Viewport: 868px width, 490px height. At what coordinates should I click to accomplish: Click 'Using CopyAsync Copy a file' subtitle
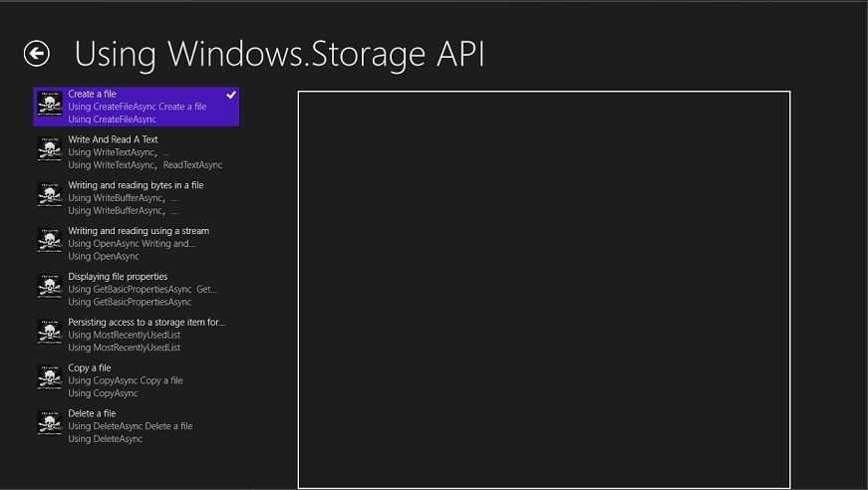tap(126, 380)
